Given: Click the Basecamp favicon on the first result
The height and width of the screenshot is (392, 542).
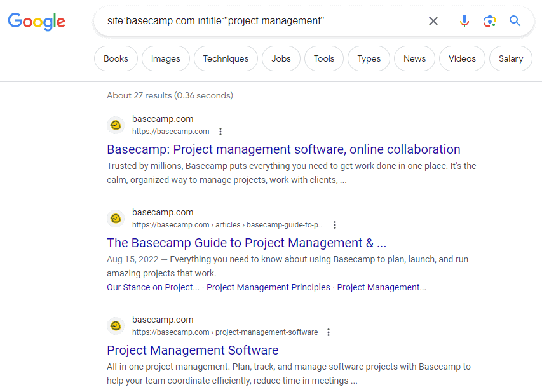Looking at the screenshot, I should point(116,125).
